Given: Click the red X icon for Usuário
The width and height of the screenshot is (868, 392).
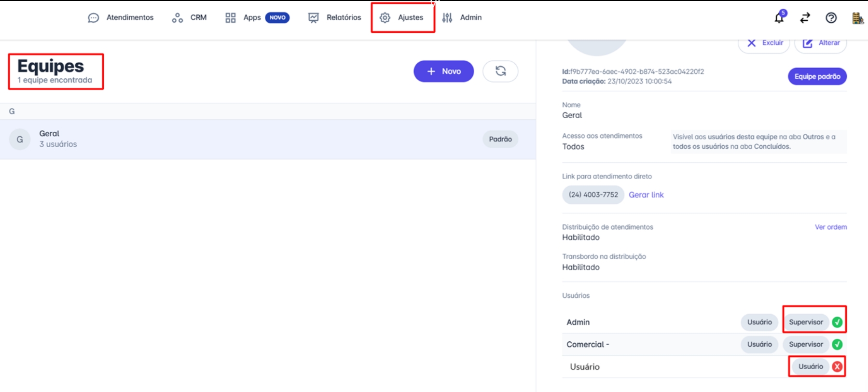Looking at the screenshot, I should [x=837, y=367].
